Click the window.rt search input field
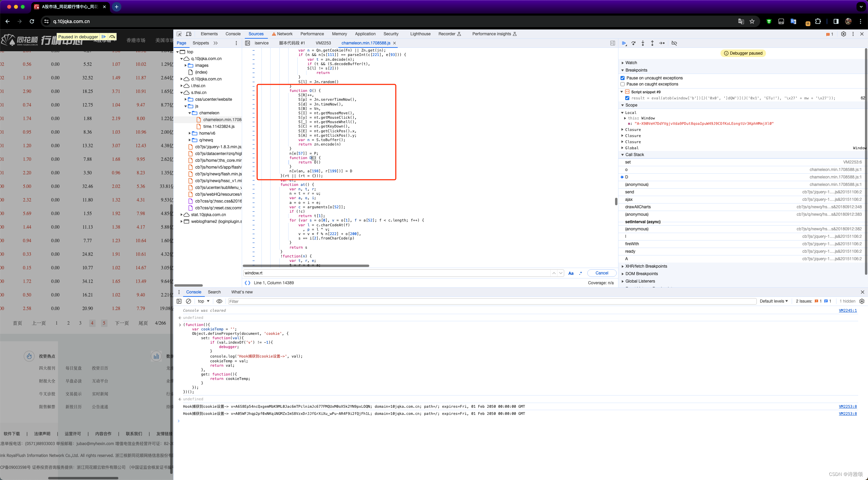 pyautogui.click(x=397, y=273)
